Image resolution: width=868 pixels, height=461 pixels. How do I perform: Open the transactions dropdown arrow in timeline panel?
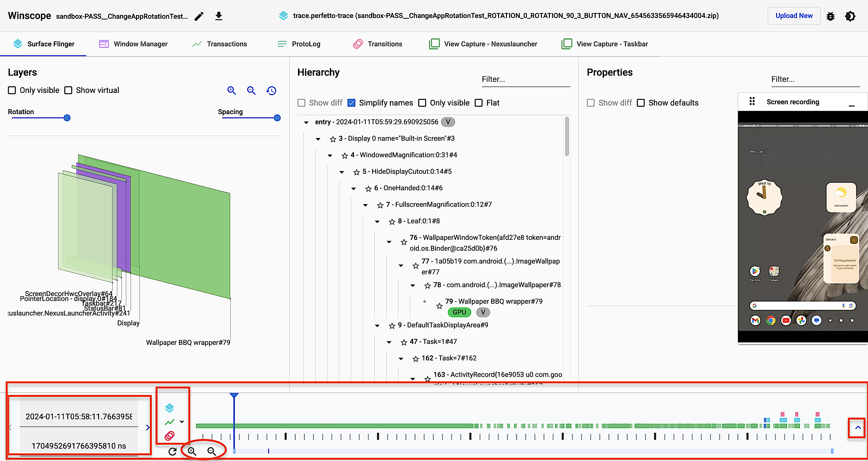pos(182,422)
